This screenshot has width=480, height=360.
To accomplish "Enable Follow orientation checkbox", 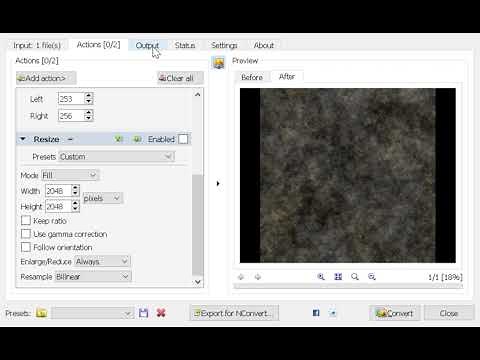I will coord(26,247).
